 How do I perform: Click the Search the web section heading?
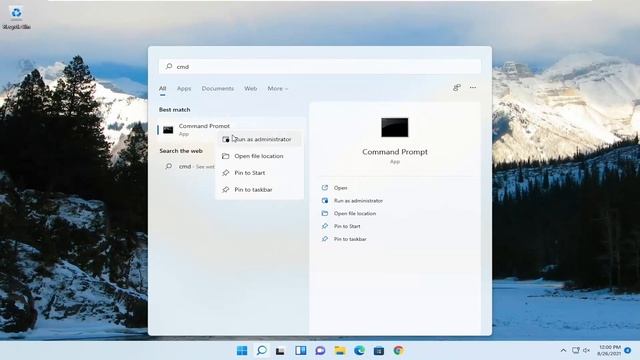(181, 151)
